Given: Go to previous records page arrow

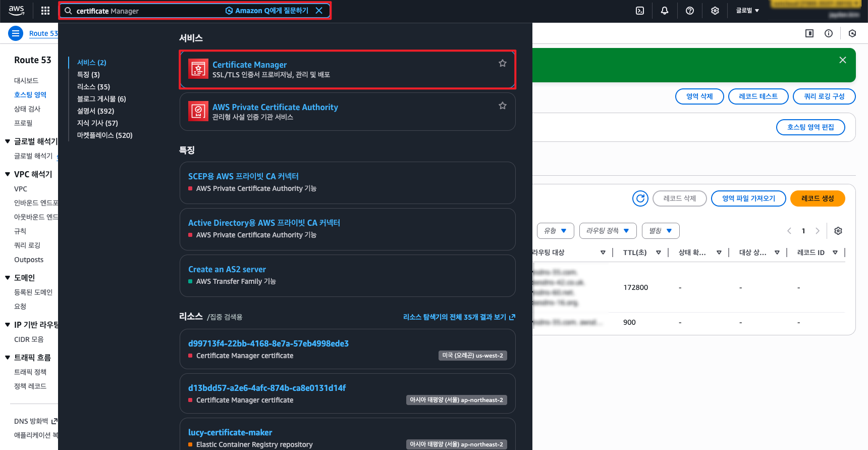Looking at the screenshot, I should pyautogui.click(x=789, y=231).
